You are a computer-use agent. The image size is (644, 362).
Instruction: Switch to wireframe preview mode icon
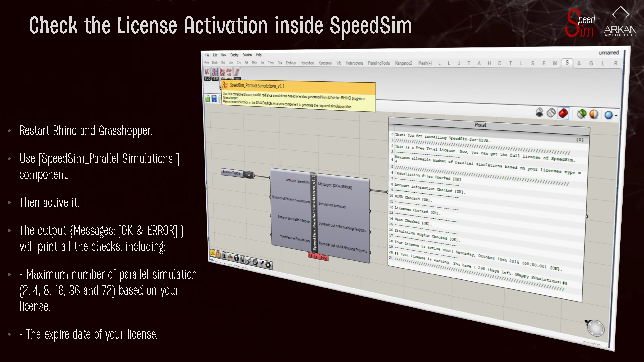[x=551, y=113]
